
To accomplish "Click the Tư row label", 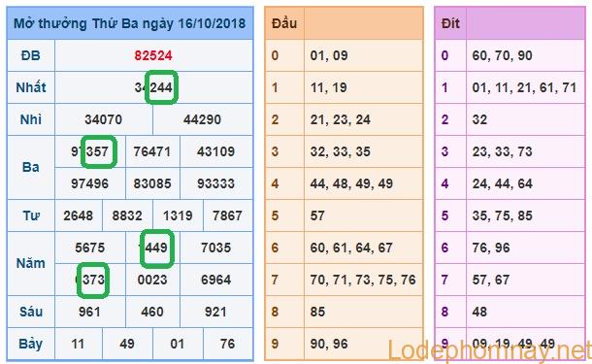I will (31, 216).
